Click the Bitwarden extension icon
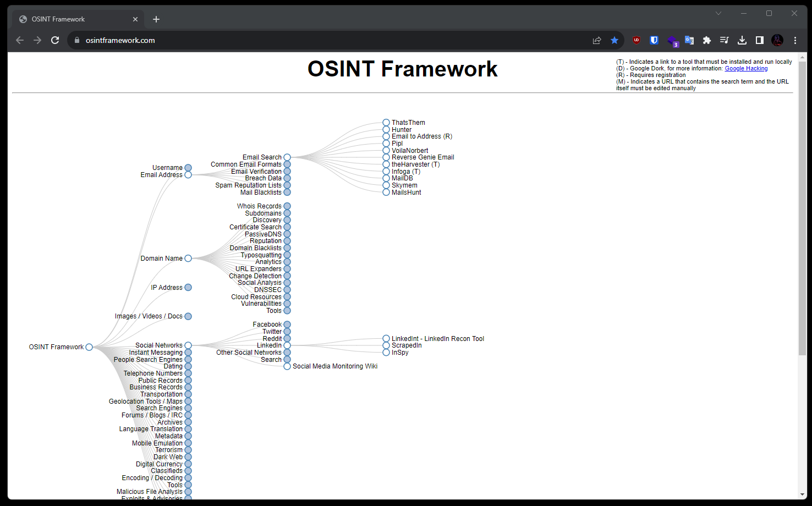This screenshot has height=506, width=812. [x=654, y=40]
